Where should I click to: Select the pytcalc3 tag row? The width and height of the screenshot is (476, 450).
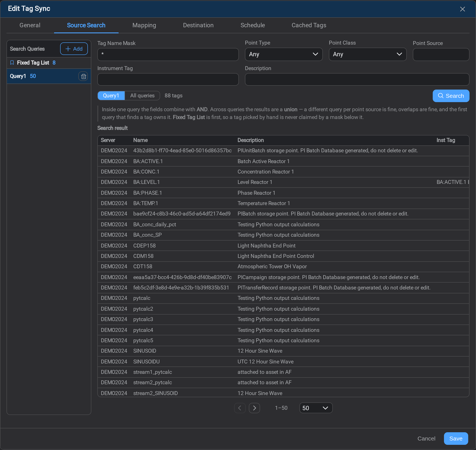point(283,319)
